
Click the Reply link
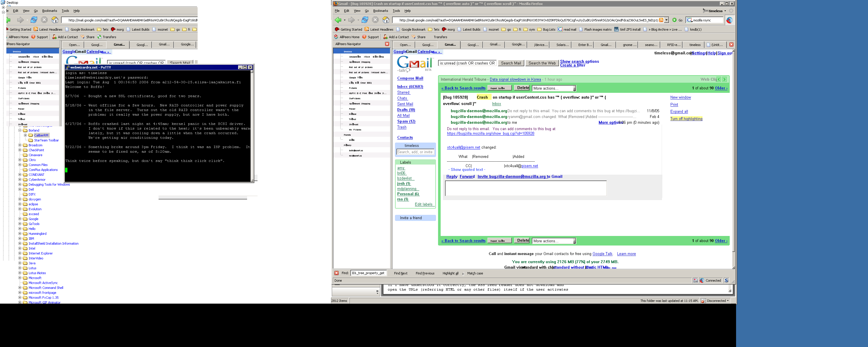point(452,176)
